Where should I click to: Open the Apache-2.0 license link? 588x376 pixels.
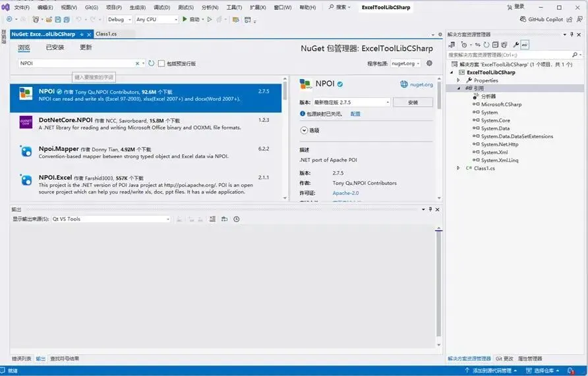coord(345,193)
